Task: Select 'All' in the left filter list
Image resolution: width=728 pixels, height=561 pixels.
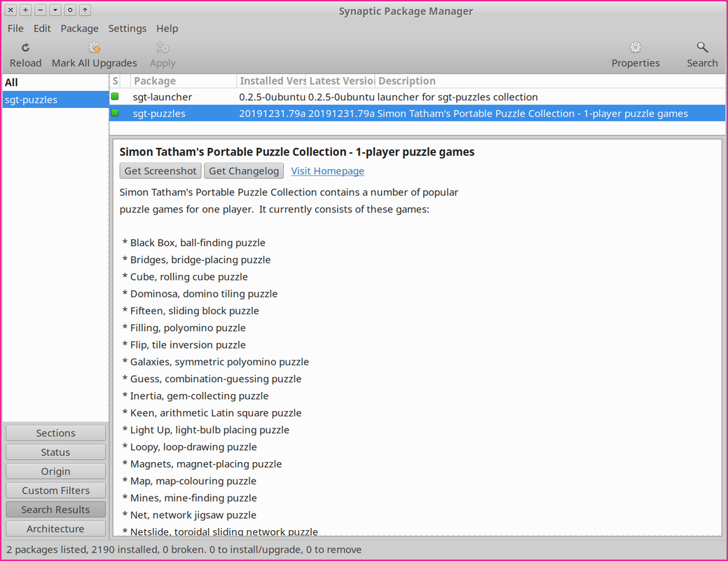Action: click(x=56, y=82)
